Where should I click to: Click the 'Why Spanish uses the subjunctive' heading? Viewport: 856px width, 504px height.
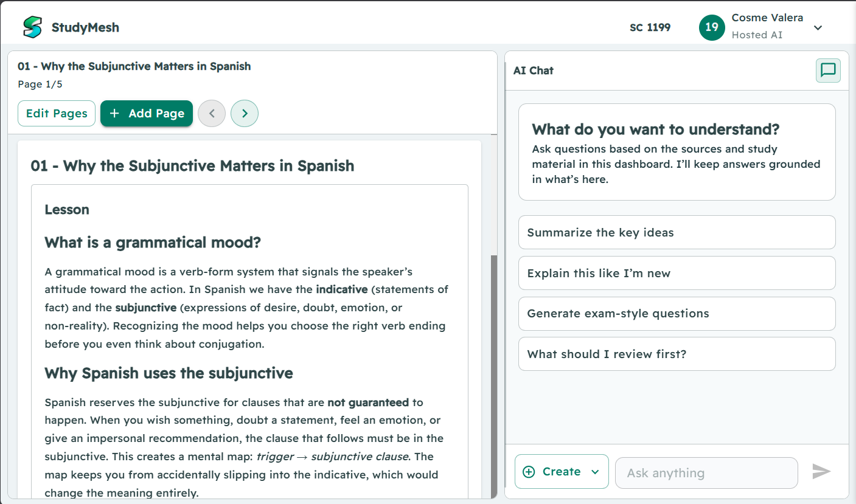click(169, 373)
